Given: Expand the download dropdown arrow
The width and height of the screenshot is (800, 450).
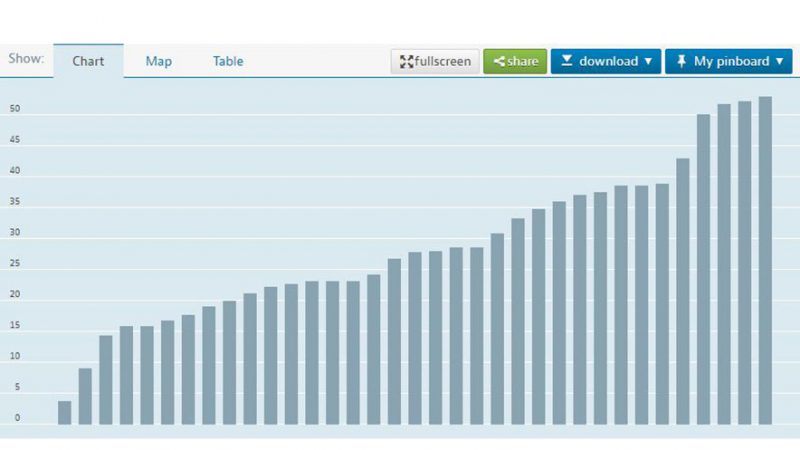Looking at the screenshot, I should (648, 62).
